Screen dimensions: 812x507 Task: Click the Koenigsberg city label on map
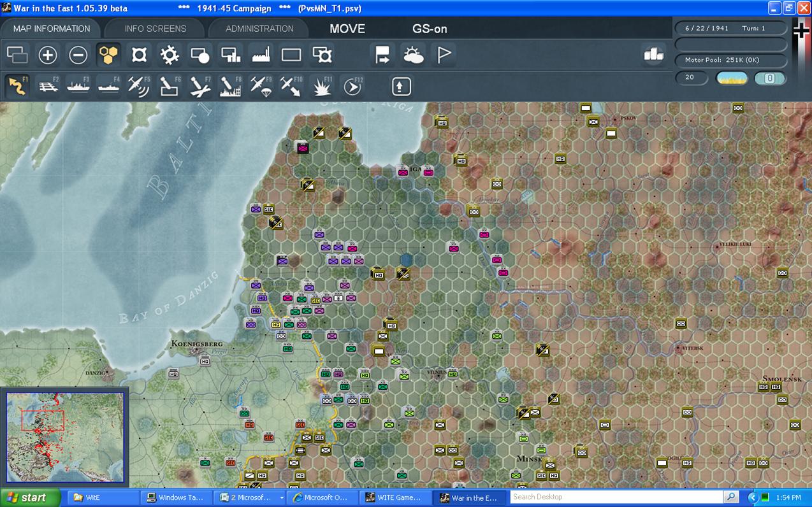(x=197, y=344)
